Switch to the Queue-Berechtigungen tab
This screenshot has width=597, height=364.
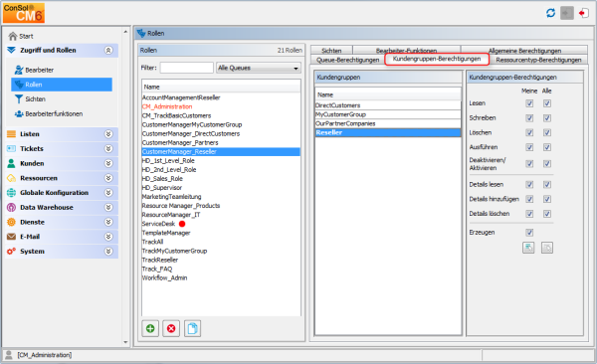click(x=347, y=60)
